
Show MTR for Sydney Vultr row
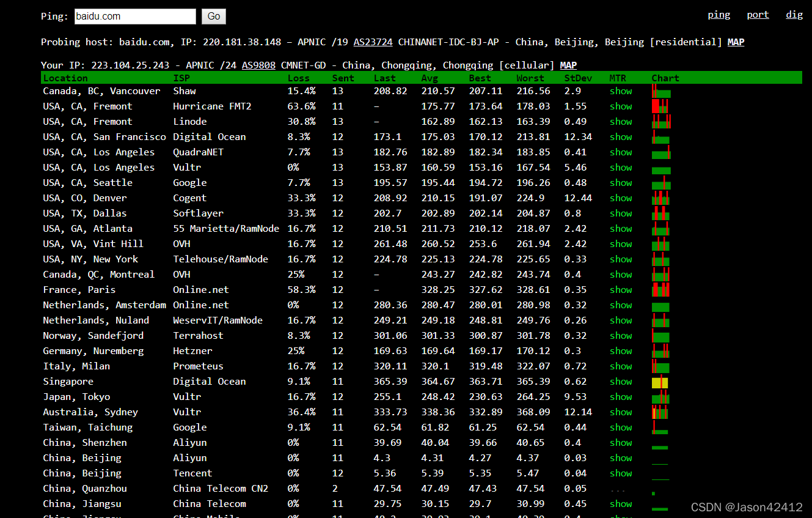[621, 412]
